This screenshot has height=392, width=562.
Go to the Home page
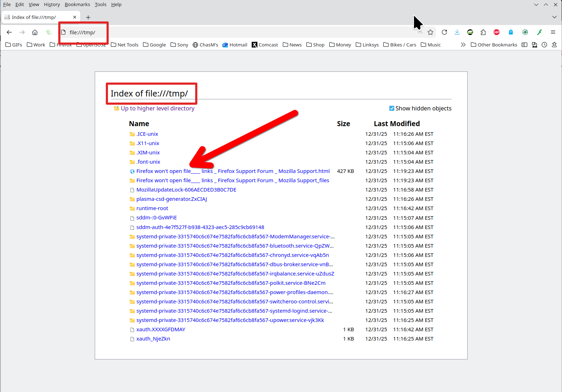pos(35,32)
